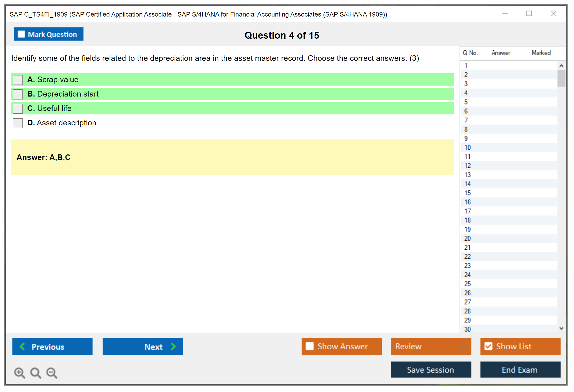Jump to question 15 in the list
Image resolution: width=574 pixels, height=392 pixels.
click(467, 193)
